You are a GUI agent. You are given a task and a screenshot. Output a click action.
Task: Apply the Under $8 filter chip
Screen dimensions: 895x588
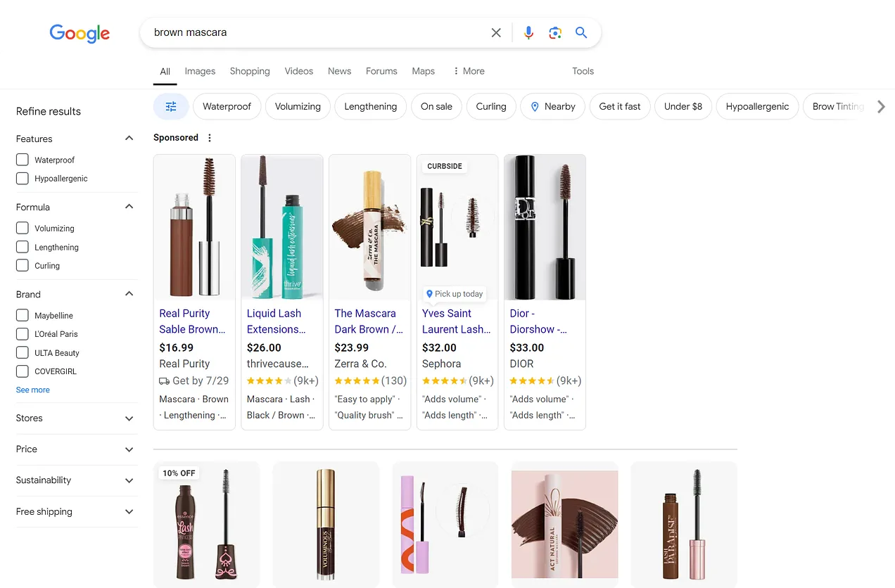click(683, 107)
